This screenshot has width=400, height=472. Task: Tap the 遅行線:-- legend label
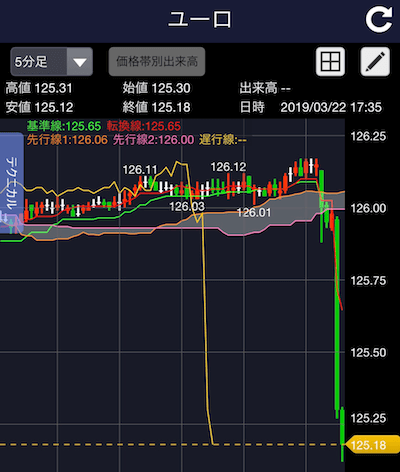click(x=223, y=140)
